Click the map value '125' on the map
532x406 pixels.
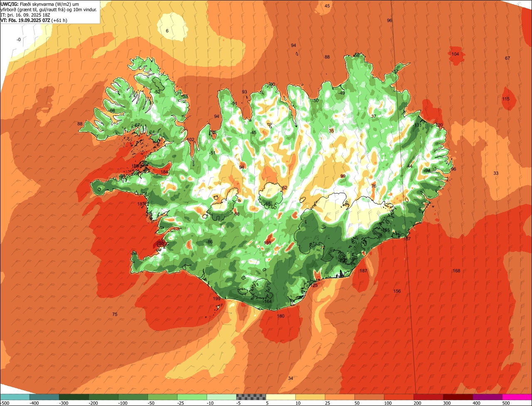pyautogui.click(x=314, y=285)
